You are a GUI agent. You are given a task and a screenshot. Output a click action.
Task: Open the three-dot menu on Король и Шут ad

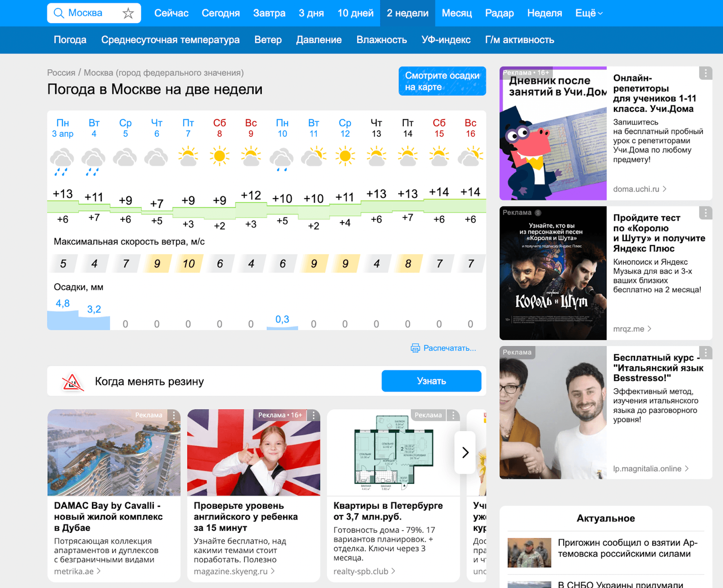point(706,213)
